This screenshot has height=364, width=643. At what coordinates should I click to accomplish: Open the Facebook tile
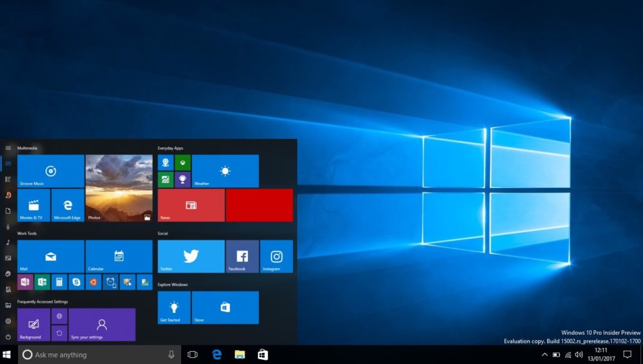coord(241,256)
